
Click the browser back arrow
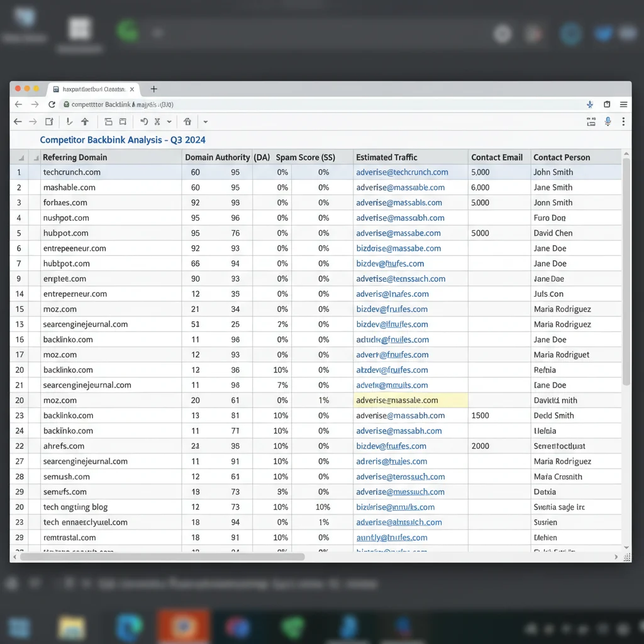click(18, 104)
